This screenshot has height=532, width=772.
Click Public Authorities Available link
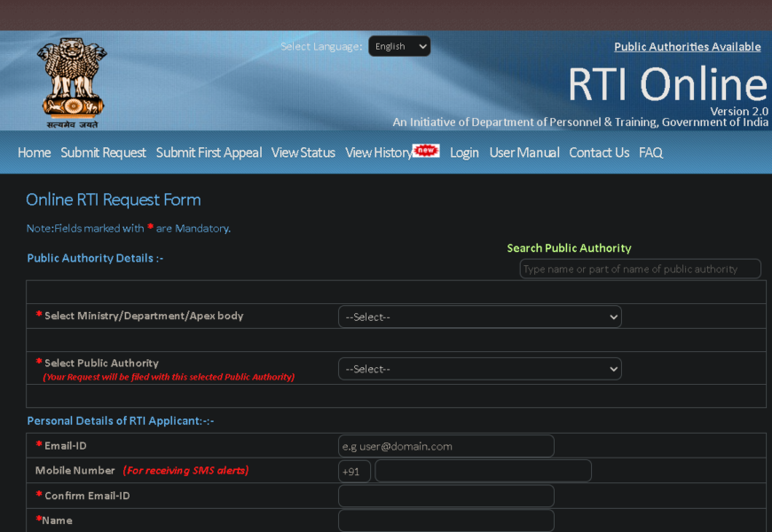tap(688, 47)
